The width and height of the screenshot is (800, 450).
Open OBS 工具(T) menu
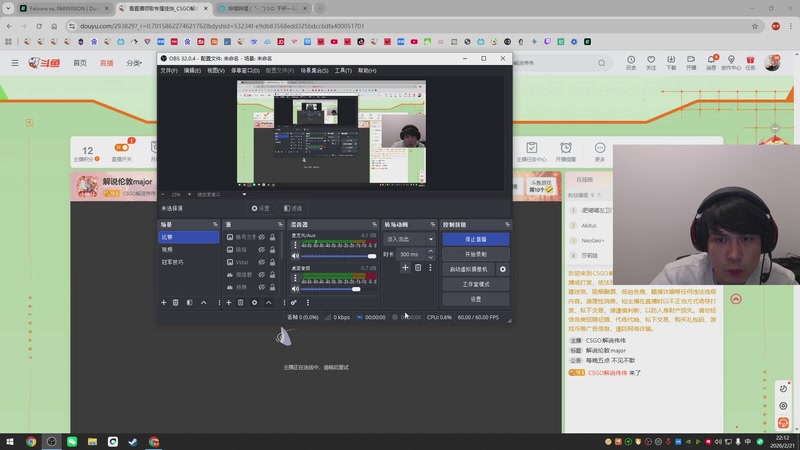[x=343, y=70]
